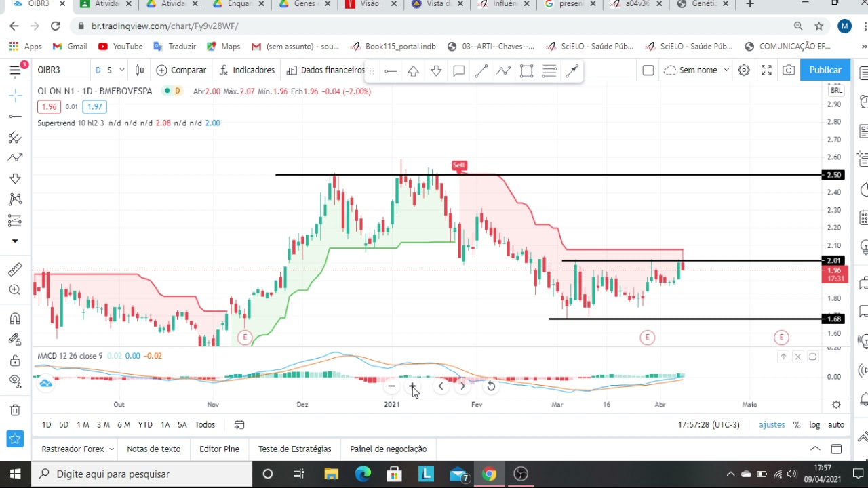
Task: Take a chart snapshot with camera
Action: click(x=789, y=70)
